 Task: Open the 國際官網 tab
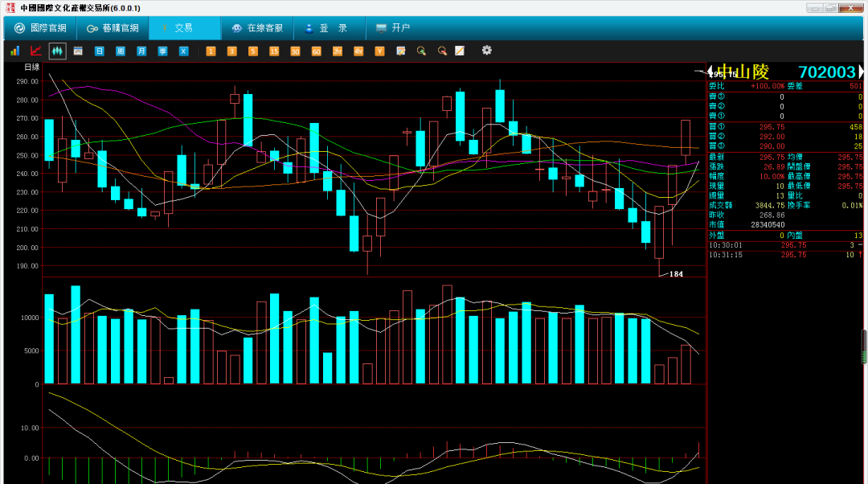click(40, 27)
